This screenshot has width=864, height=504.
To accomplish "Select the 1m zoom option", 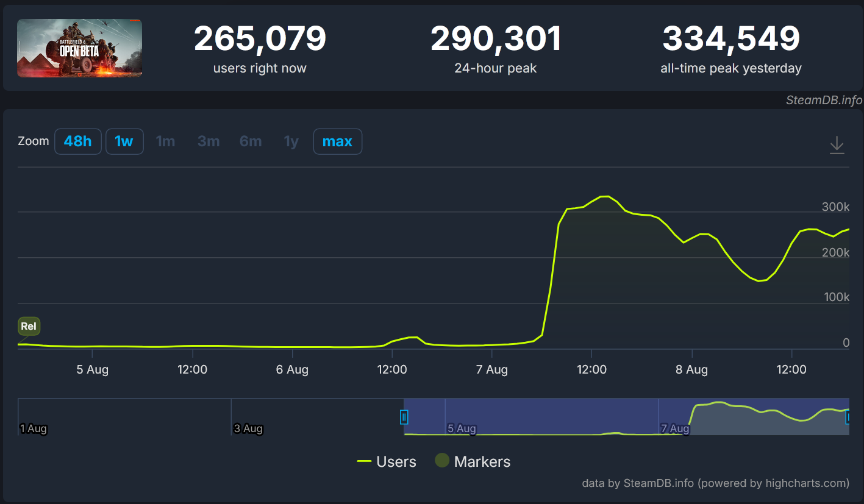I will (x=166, y=141).
